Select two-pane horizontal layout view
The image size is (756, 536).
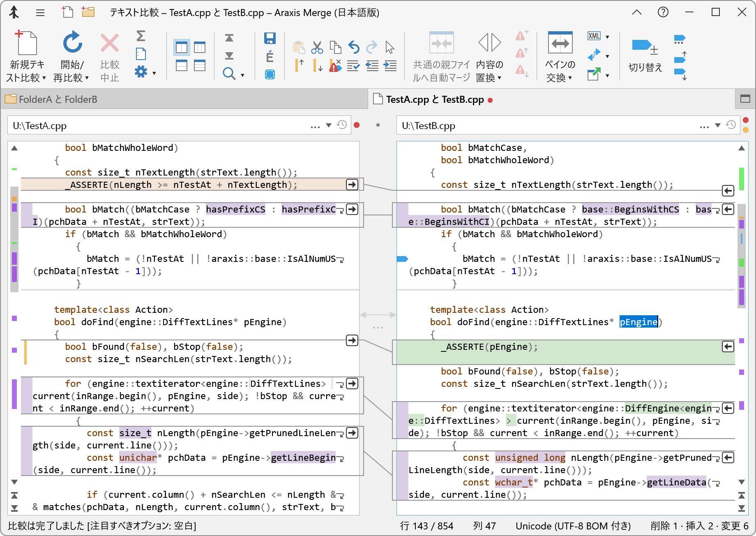click(182, 65)
